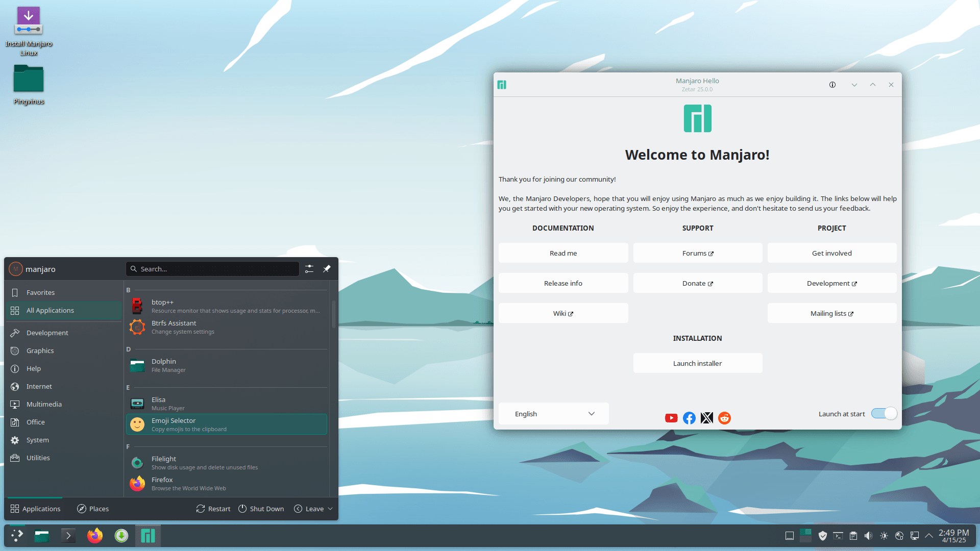The height and width of the screenshot is (551, 980).
Task: Click the Donate button
Action: coord(698,283)
